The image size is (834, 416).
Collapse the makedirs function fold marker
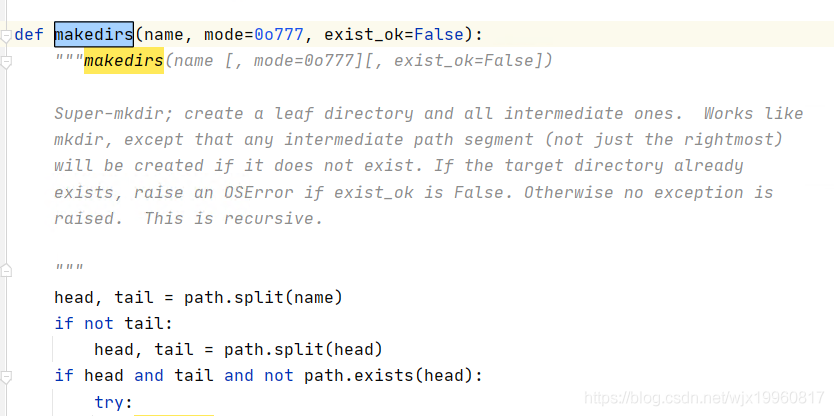click(x=6, y=35)
